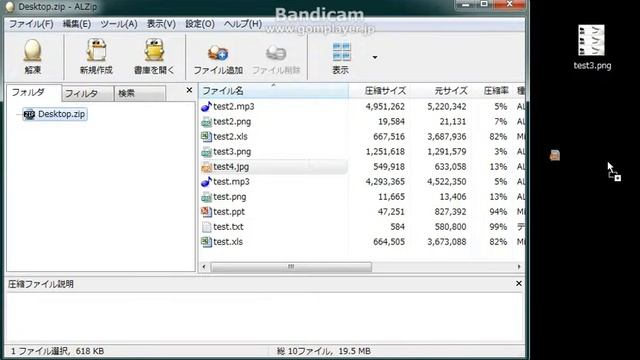Click the Desktop.zip archive icon in tree

[x=29, y=114]
